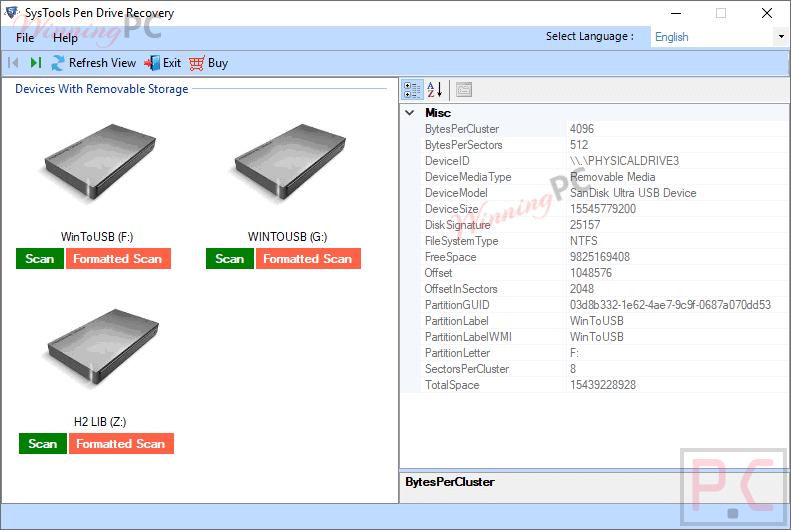791x530 pixels.
Task: Select the DeviceMediaType property row
Action: pos(604,177)
